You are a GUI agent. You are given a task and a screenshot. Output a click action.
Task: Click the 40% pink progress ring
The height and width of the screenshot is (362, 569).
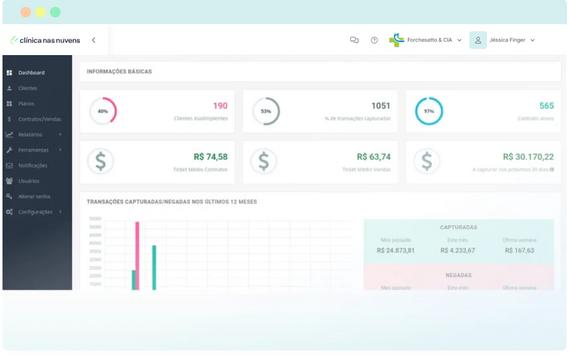pyautogui.click(x=103, y=111)
